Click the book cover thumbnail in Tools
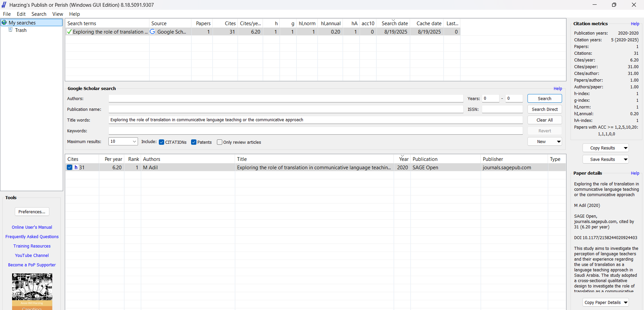Viewport: 644px width, 310px height. [32, 292]
